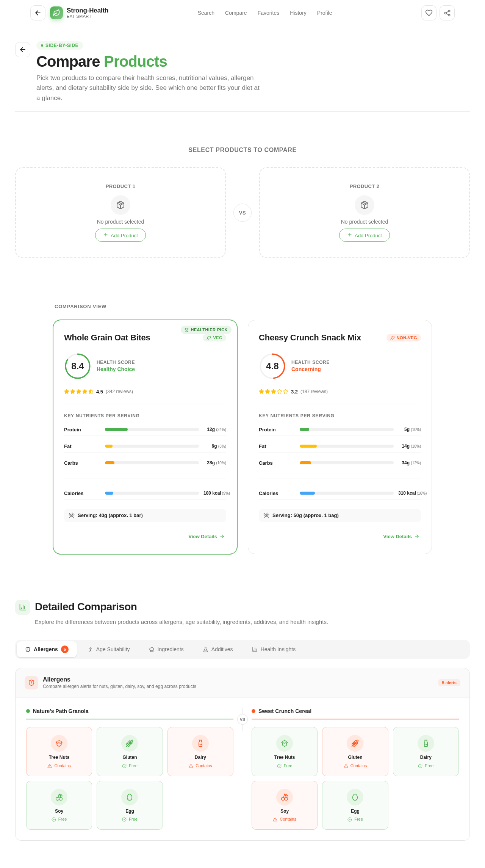Click the share icon button
The height and width of the screenshot is (868, 485).
[447, 13]
